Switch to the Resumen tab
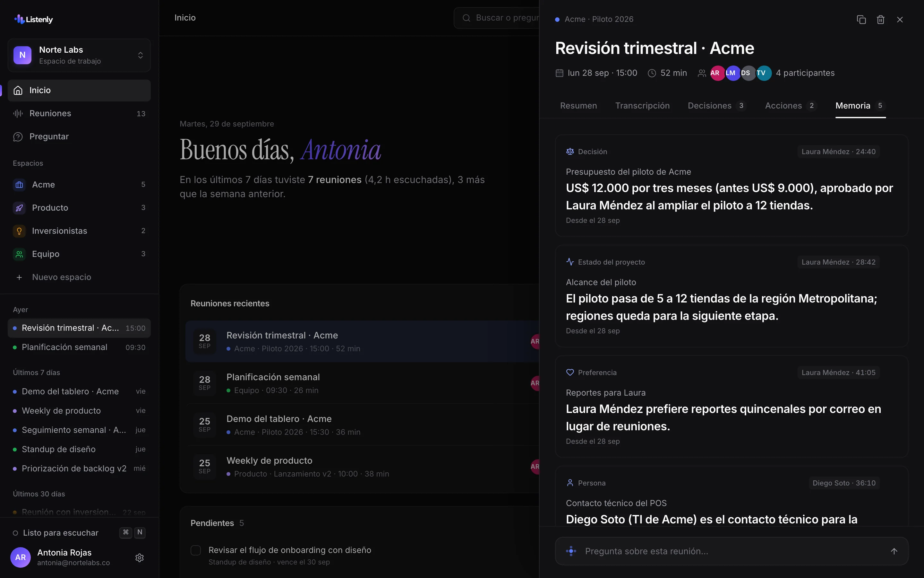The width and height of the screenshot is (924, 578). 578,106
